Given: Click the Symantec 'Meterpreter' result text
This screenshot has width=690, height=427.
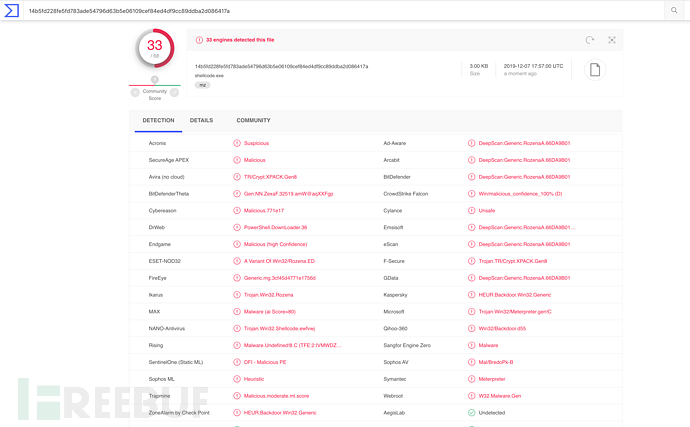Looking at the screenshot, I should click(x=492, y=379).
